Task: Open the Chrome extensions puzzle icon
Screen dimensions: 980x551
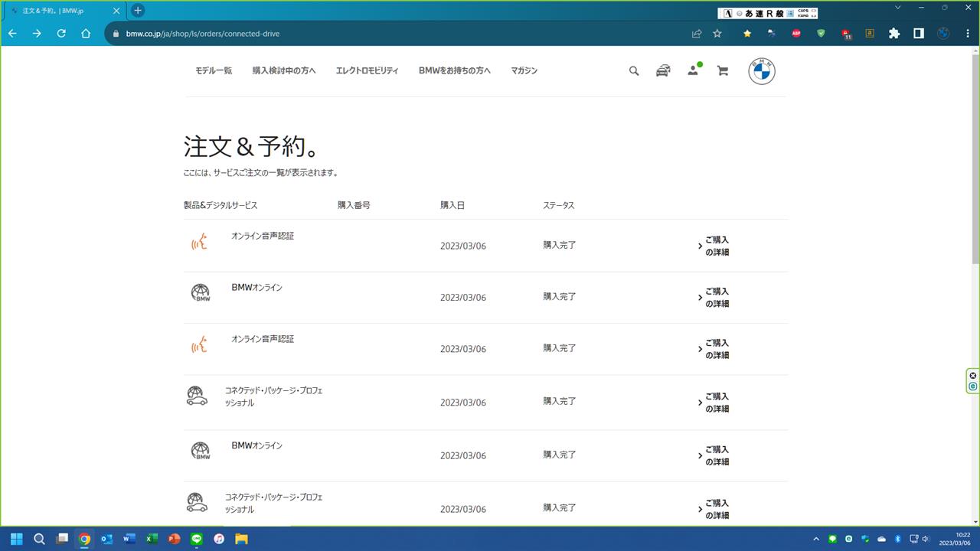Action: (x=893, y=34)
